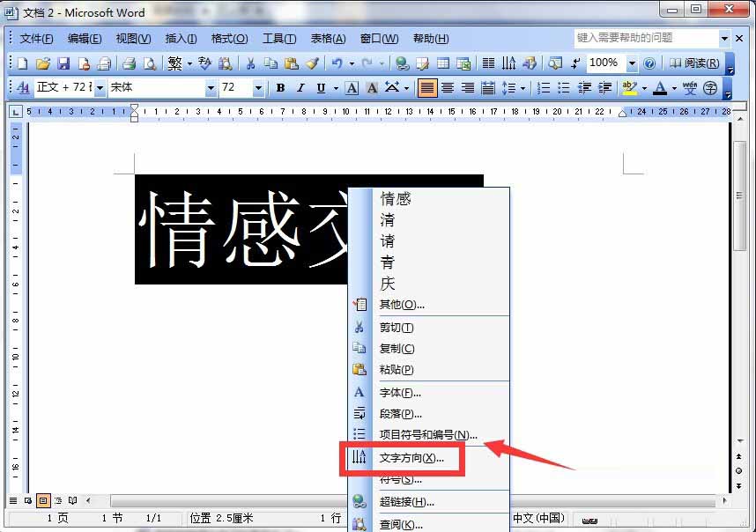
Task: Save the document with floppy icon
Action: point(63,63)
